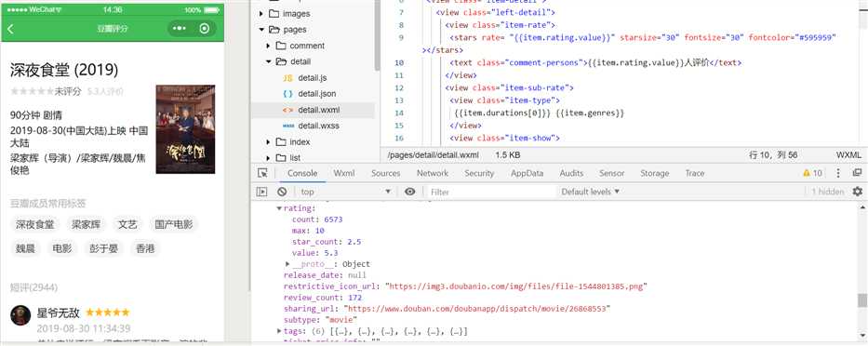Screen dimensions: 868x346
Task: Open detail.json file
Action: [316, 94]
